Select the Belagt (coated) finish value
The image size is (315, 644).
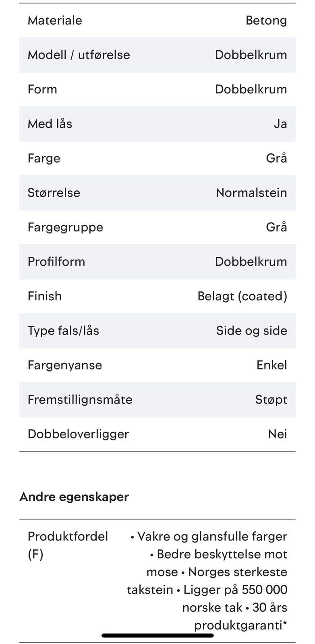click(x=242, y=296)
